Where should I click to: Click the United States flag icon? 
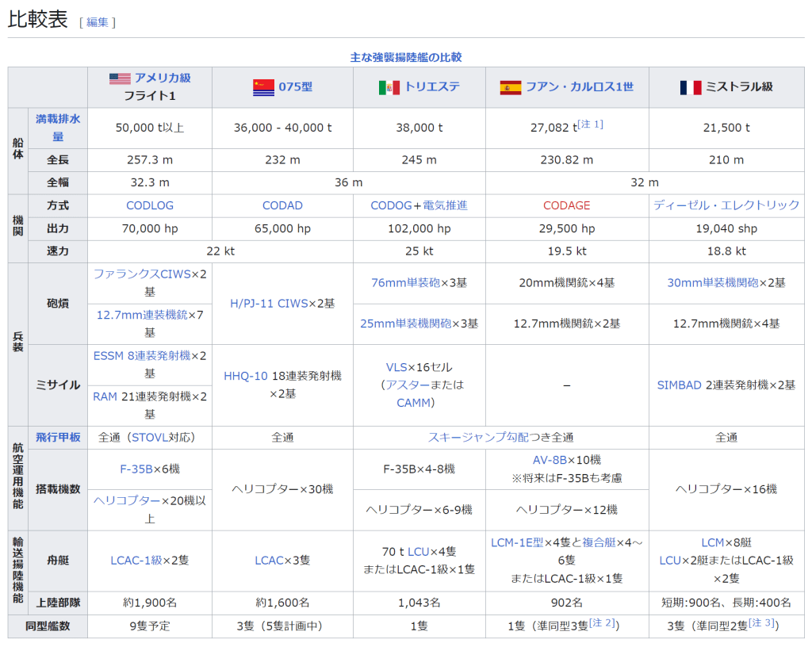click(x=120, y=78)
